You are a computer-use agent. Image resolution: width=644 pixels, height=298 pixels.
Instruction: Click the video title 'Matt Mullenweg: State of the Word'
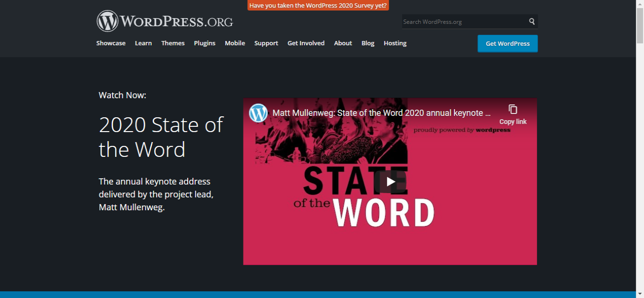pos(381,113)
